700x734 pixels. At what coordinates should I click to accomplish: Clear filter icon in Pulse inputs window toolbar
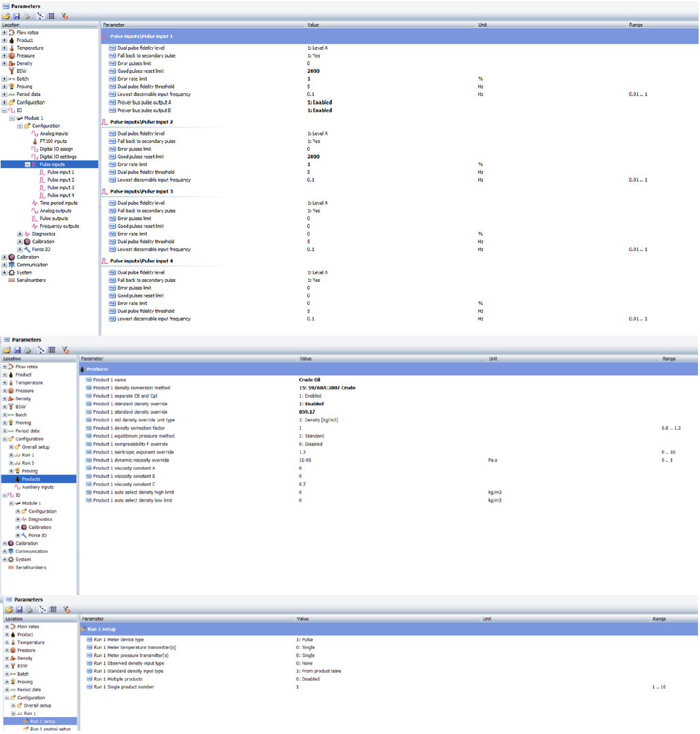point(65,16)
